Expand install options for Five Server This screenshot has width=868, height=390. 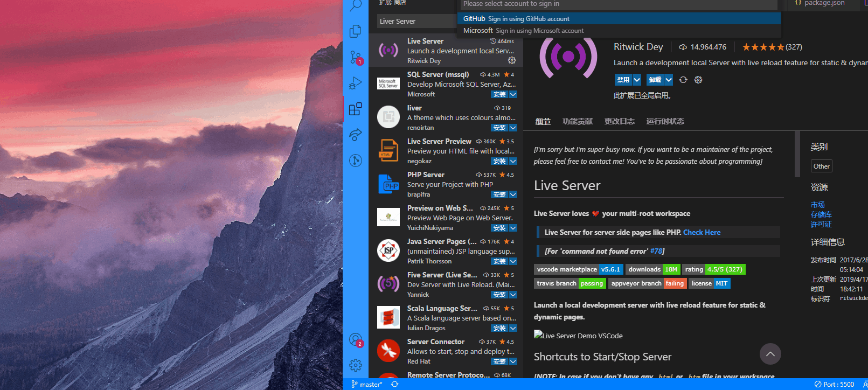pyautogui.click(x=513, y=295)
